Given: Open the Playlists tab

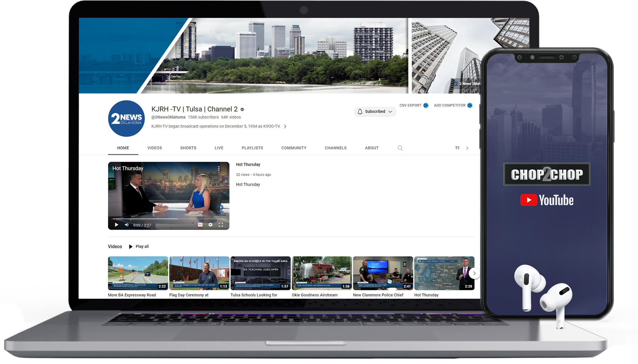Looking at the screenshot, I should coord(252,148).
